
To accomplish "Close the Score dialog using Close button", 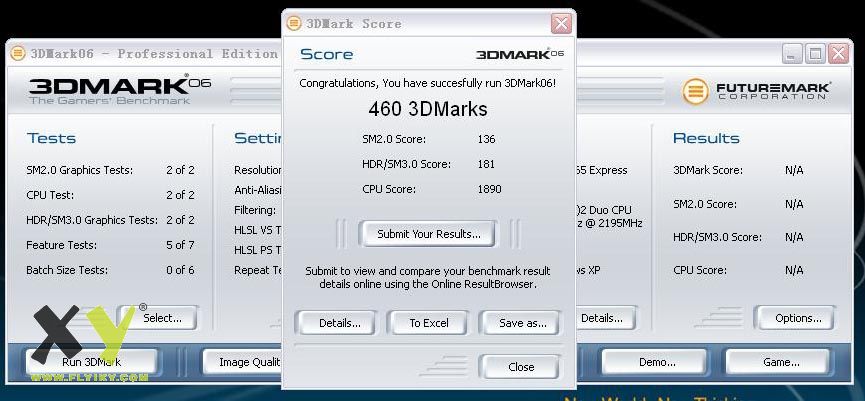I will pos(519,367).
